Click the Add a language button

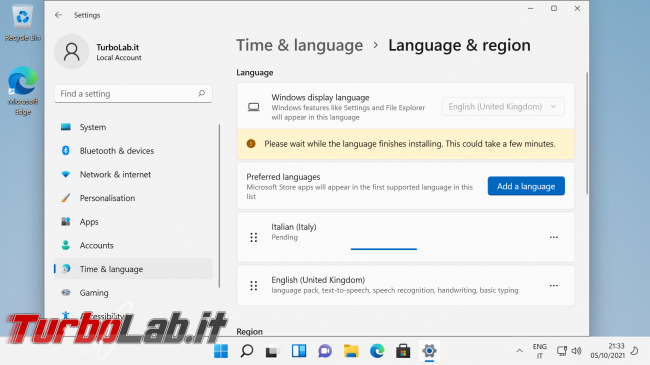click(x=526, y=186)
